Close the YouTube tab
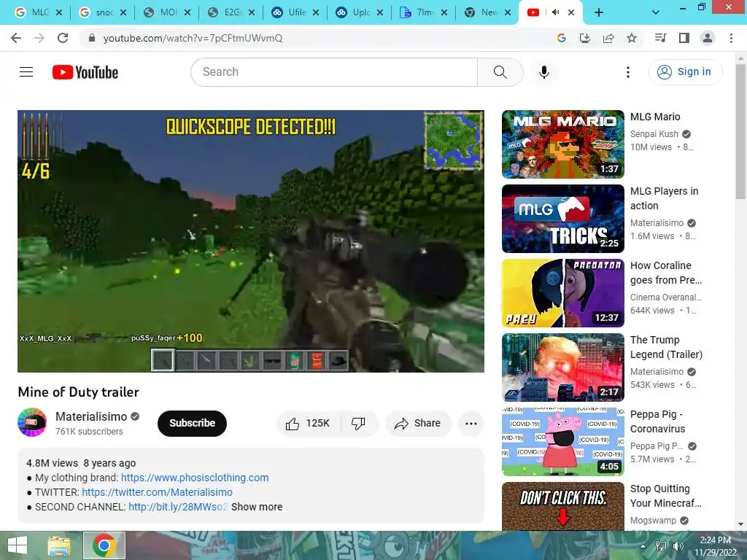Screen dimensions: 747x560 pyautogui.click(x=571, y=12)
